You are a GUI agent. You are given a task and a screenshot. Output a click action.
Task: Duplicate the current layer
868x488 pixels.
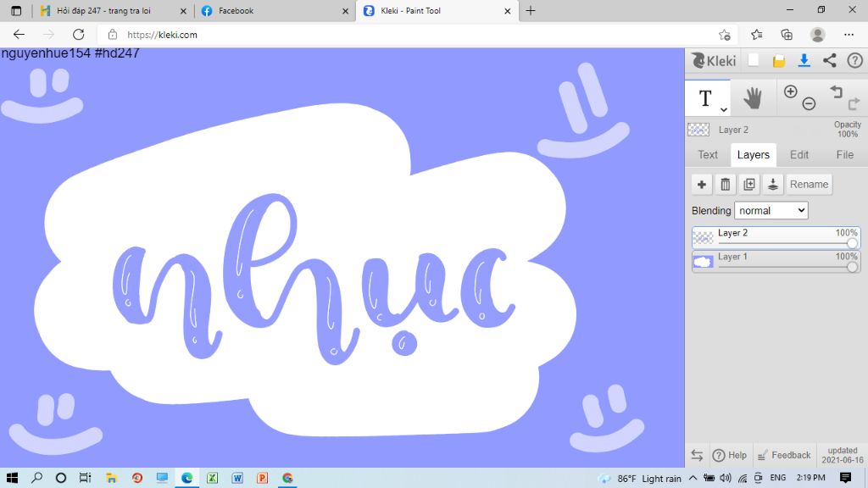point(749,184)
